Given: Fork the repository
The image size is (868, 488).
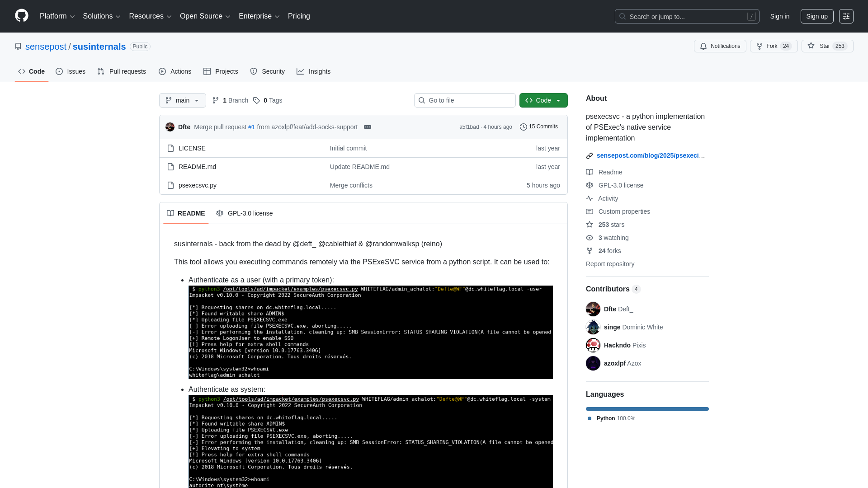Looking at the screenshot, I should tap(773, 46).
